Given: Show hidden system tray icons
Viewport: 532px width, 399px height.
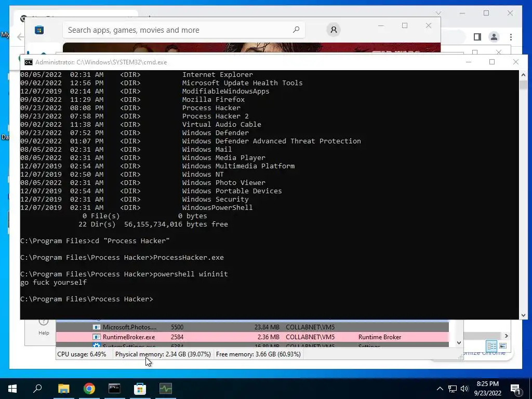Looking at the screenshot, I should click(x=440, y=389).
